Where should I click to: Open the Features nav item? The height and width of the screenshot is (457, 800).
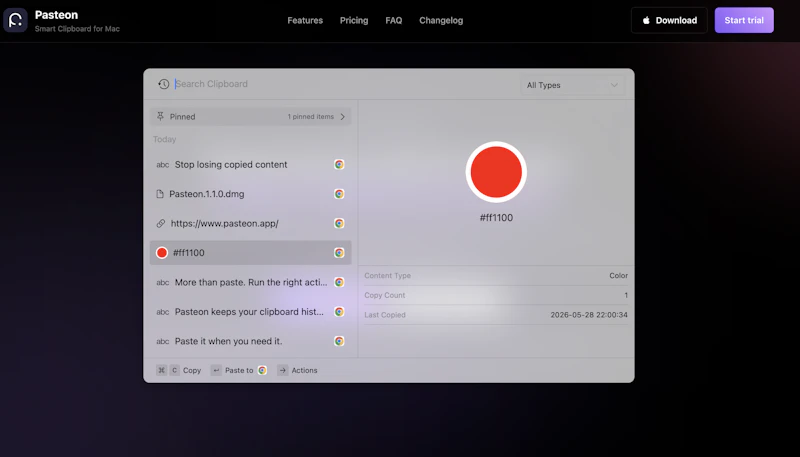point(305,20)
